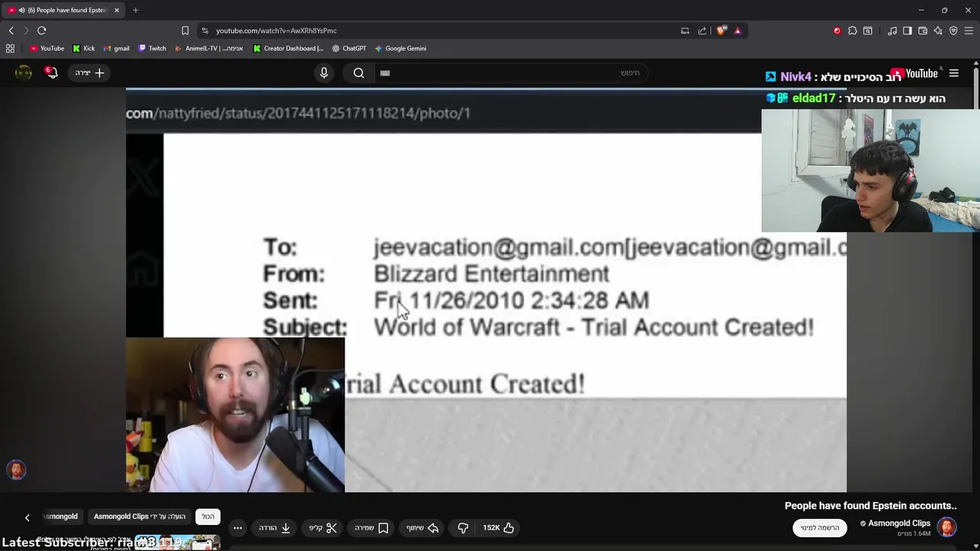Open the browser extensions puzzle icon
980x551 pixels.
tap(852, 31)
